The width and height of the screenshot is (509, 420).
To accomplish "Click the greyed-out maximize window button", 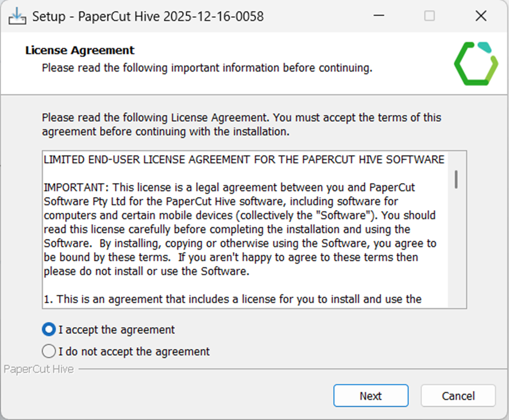I will 429,16.
